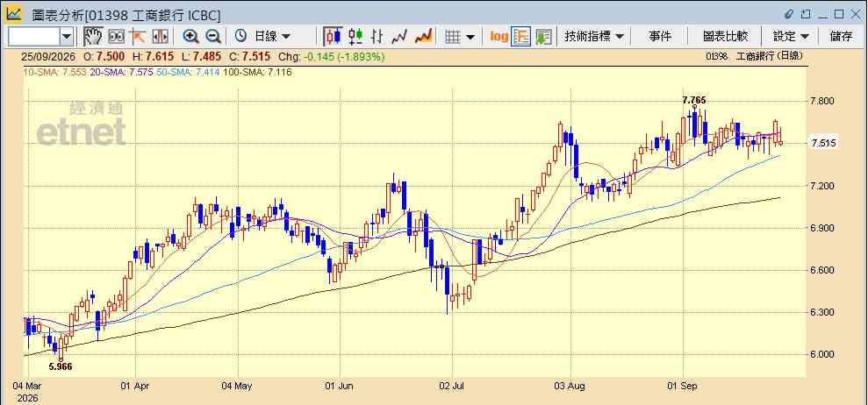Click the 7.765 high price label
Viewport: 868px width, 405px height.
point(694,100)
